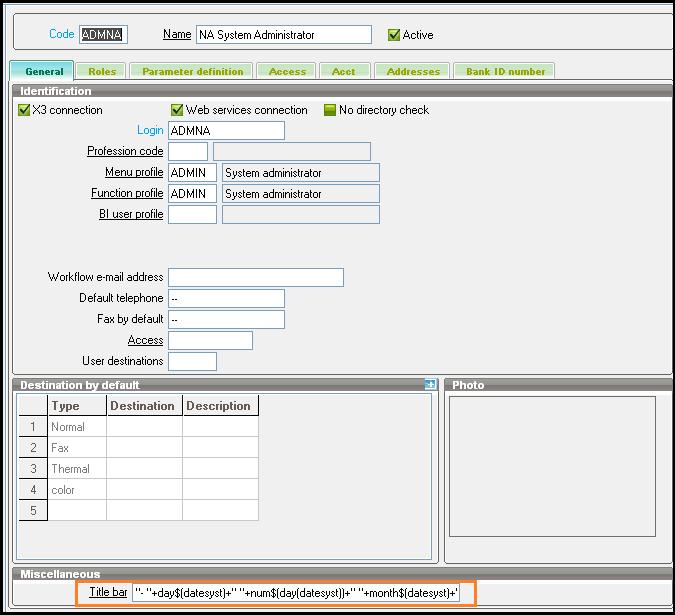Click the Destination column header

point(145,406)
